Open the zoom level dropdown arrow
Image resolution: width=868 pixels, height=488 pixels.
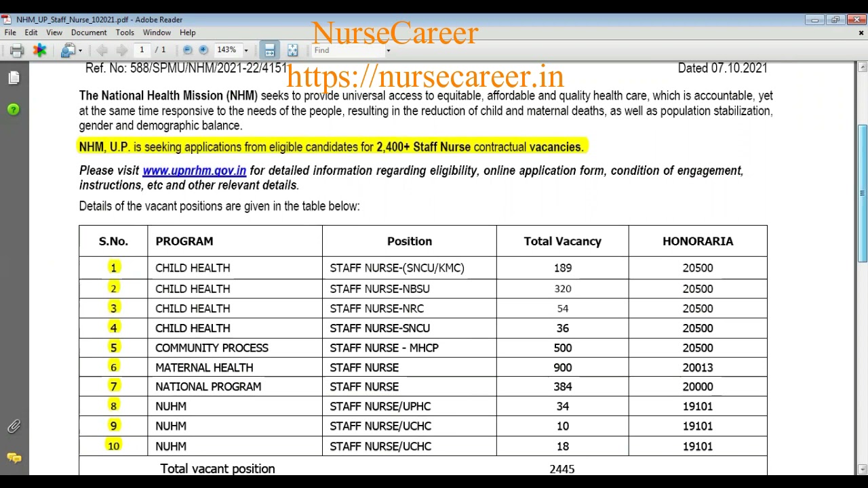pyautogui.click(x=246, y=51)
